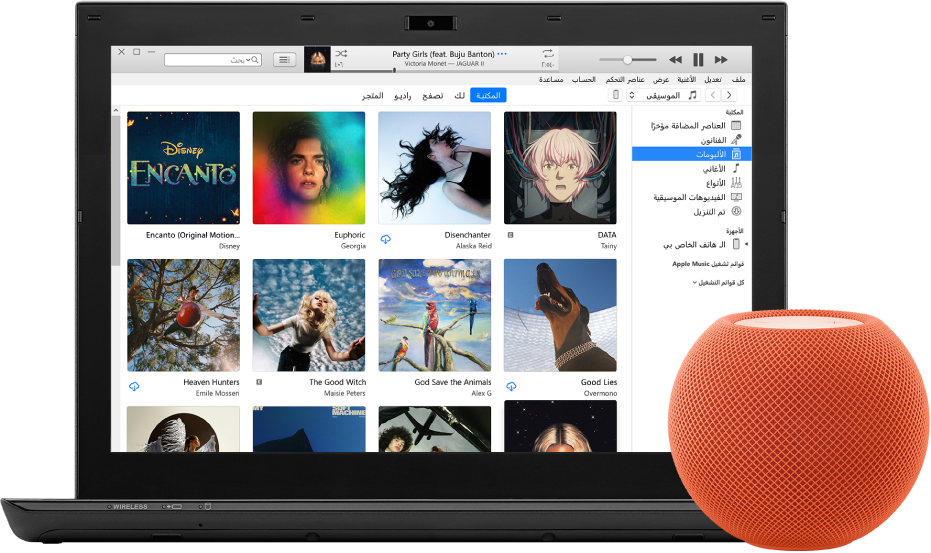Open the الأغنية menu
931x553 pixels.
pyautogui.click(x=686, y=80)
